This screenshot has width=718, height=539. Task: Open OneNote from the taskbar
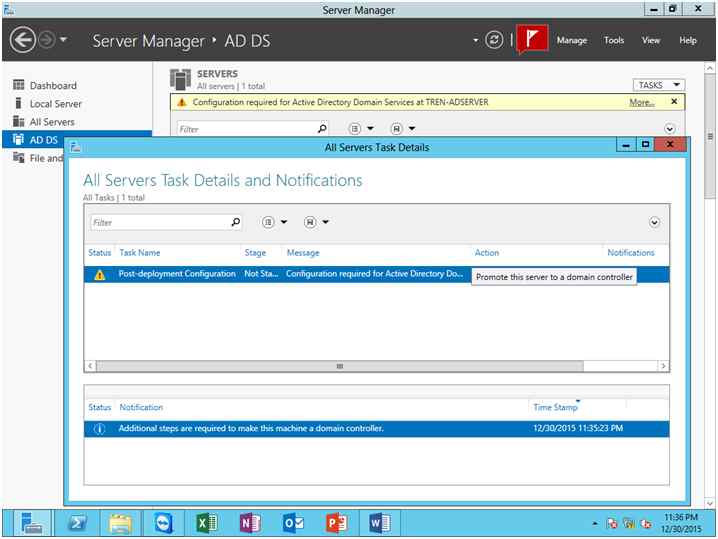[x=250, y=523]
